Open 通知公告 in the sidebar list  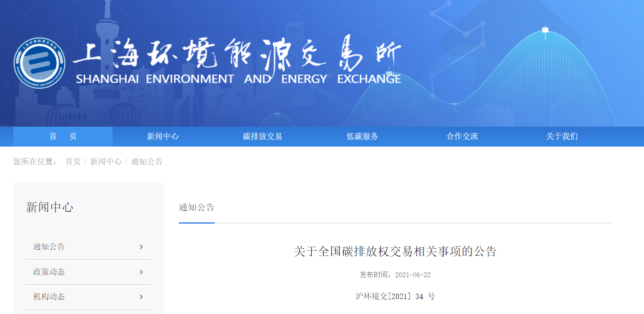tap(88, 247)
